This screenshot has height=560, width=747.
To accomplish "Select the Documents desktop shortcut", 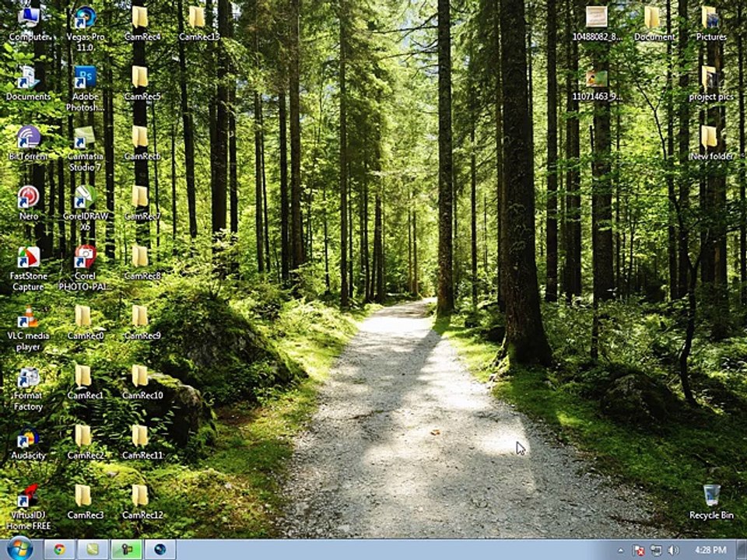I will pyautogui.click(x=28, y=83).
